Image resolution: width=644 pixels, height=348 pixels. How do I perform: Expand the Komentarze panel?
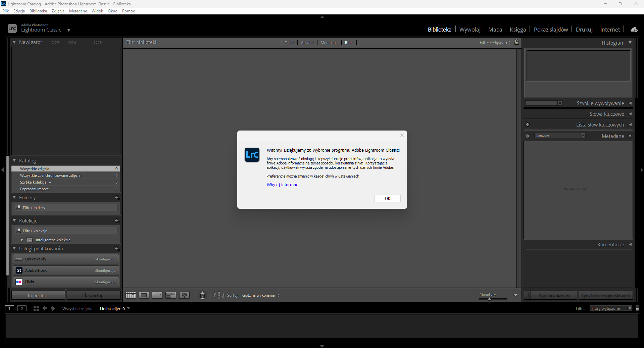pos(630,245)
